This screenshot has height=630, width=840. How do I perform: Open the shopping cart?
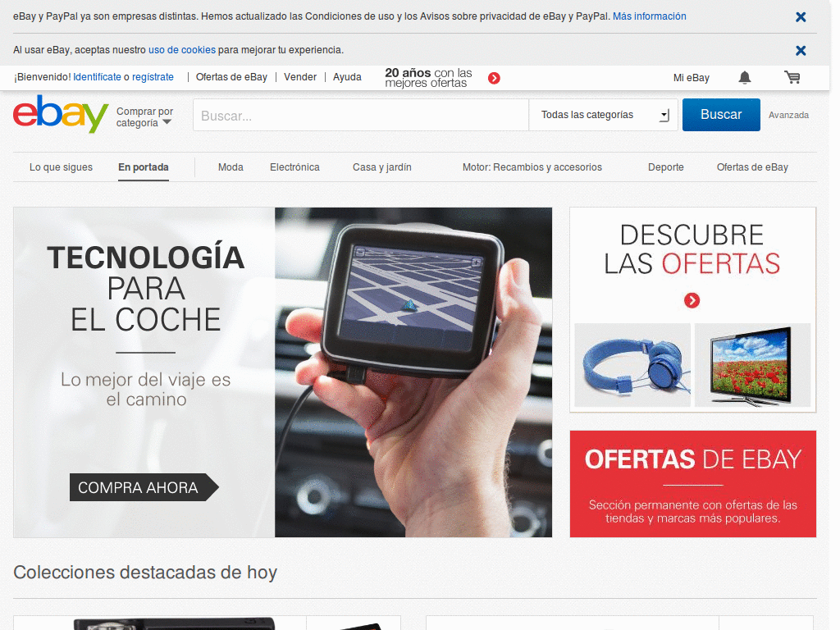tap(792, 78)
